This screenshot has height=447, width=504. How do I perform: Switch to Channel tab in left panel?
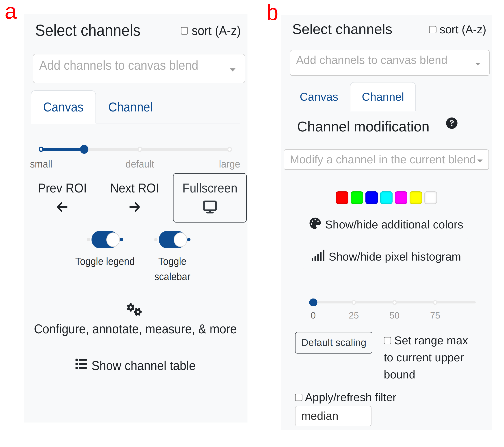pyautogui.click(x=130, y=107)
